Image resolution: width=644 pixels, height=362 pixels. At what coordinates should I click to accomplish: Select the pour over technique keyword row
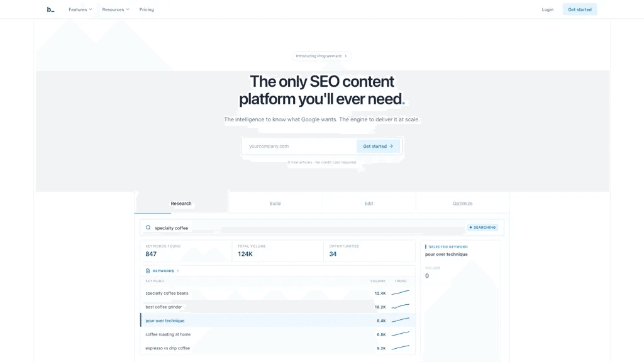277,321
